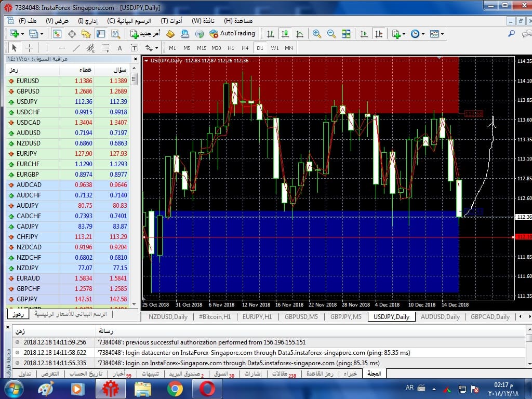Open the الرسوم البيانية (C) menu
The height and width of the screenshot is (399, 532).
pyautogui.click(x=129, y=21)
